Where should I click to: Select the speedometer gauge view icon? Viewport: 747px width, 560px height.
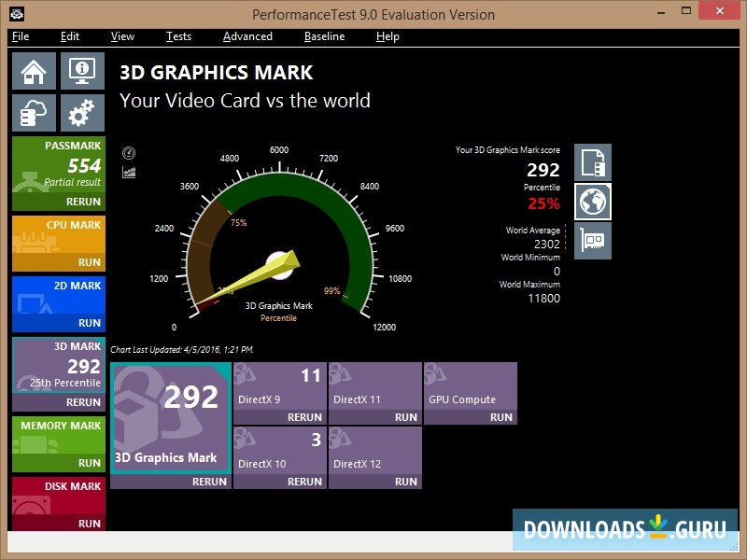[127, 152]
